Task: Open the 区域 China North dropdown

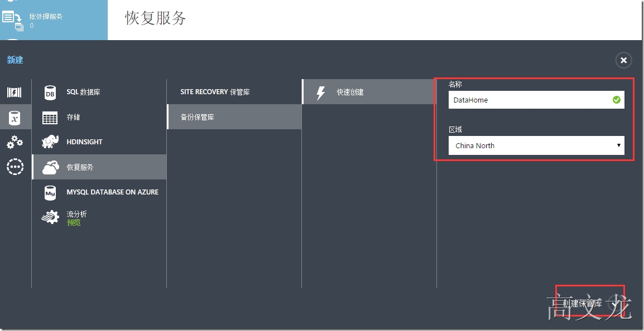Action: point(536,145)
